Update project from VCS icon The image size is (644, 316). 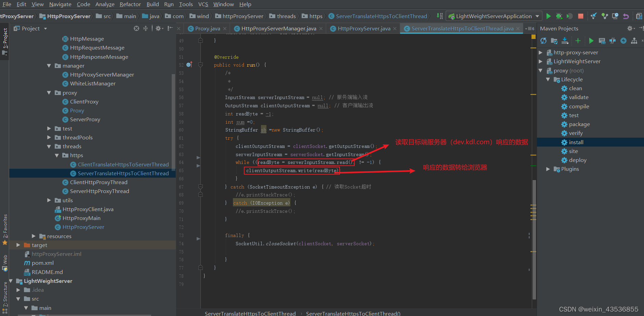[x=594, y=16]
